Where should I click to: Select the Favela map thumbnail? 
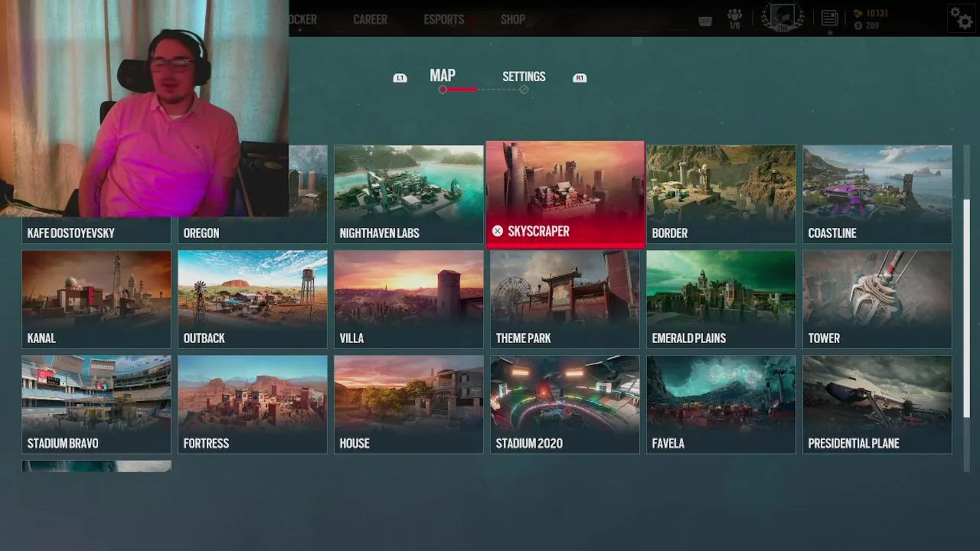pos(721,404)
